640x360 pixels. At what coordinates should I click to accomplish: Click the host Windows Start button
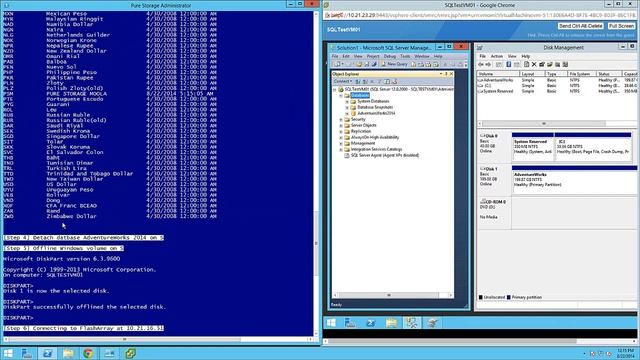[8, 353]
